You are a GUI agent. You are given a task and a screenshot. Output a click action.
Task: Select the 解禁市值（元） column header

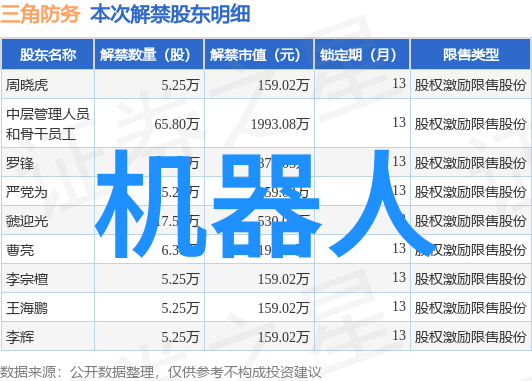tap(259, 55)
